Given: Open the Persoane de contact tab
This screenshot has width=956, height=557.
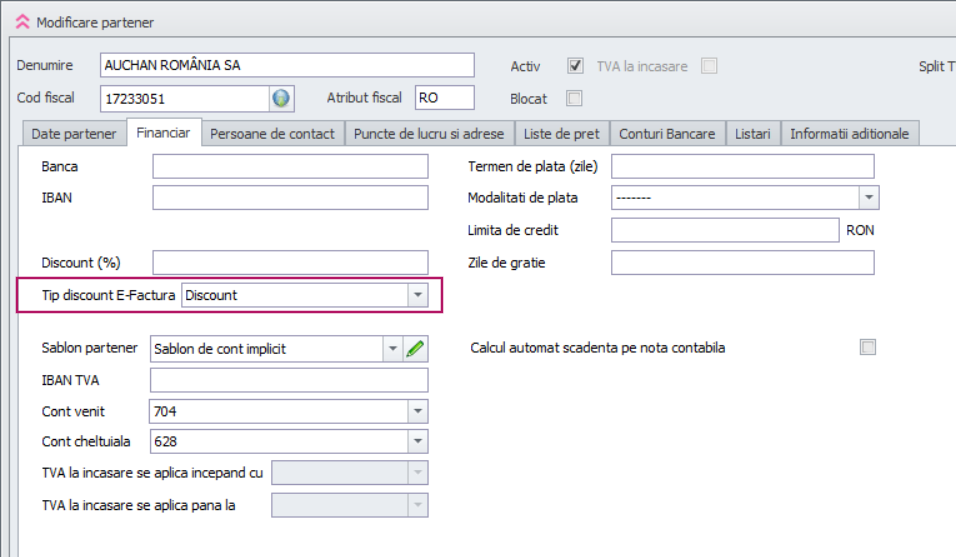Looking at the screenshot, I should 272,133.
